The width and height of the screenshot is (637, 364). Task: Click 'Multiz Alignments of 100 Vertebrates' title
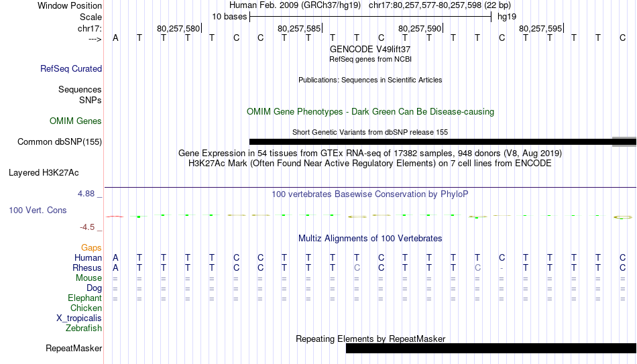click(370, 239)
